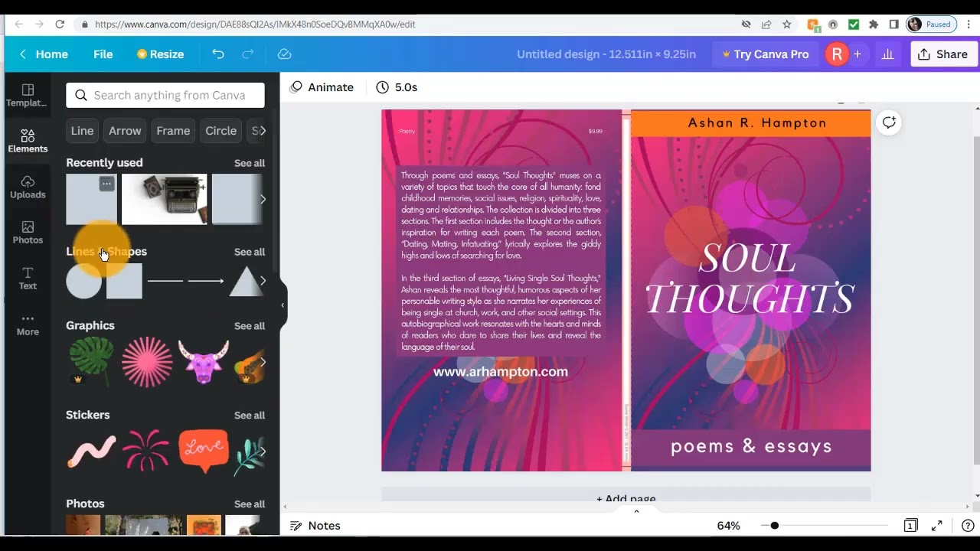
Task: Click the Undo arrow icon
Action: [218, 54]
